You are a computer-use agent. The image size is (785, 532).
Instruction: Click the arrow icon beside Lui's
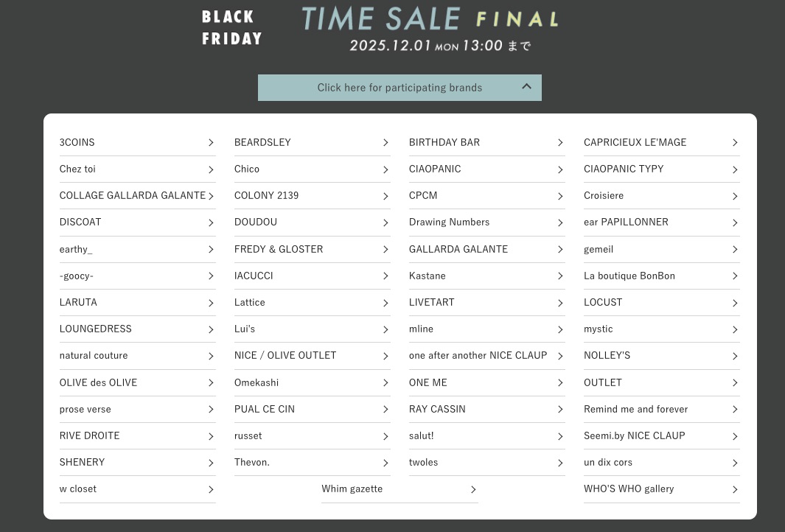tap(385, 329)
